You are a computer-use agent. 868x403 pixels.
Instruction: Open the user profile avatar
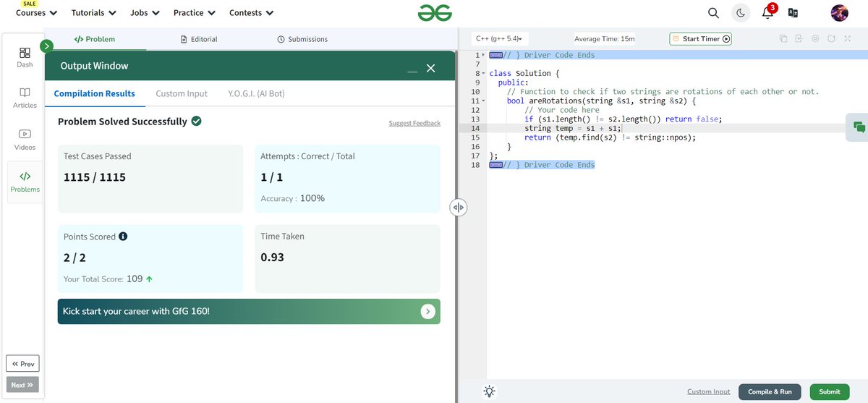839,13
